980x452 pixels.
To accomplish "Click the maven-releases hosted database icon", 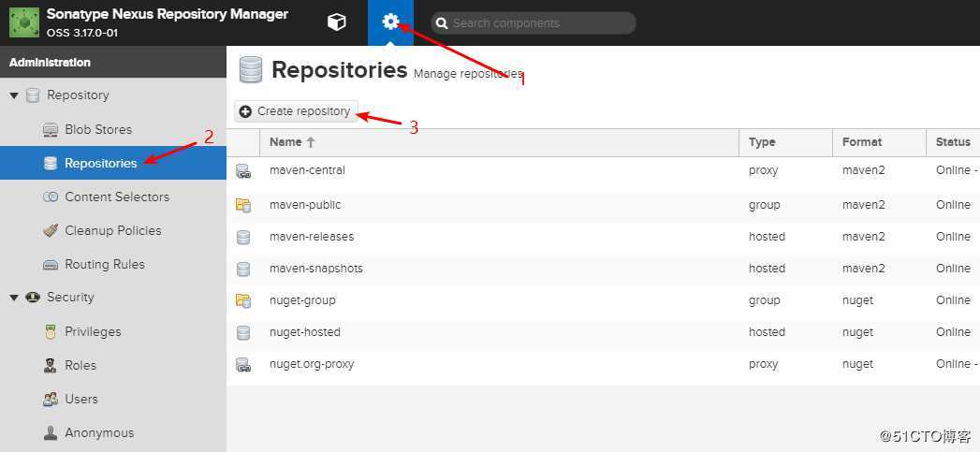I will [243, 237].
